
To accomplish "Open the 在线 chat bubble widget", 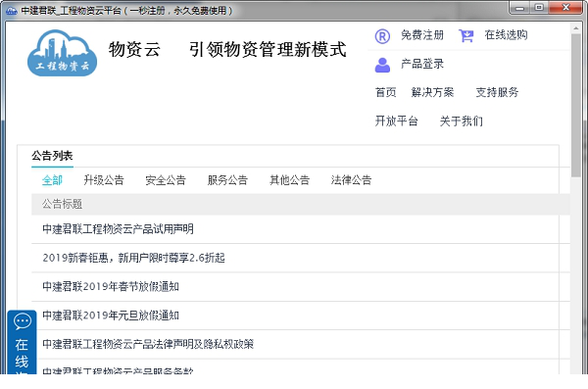I will pos(23,342).
